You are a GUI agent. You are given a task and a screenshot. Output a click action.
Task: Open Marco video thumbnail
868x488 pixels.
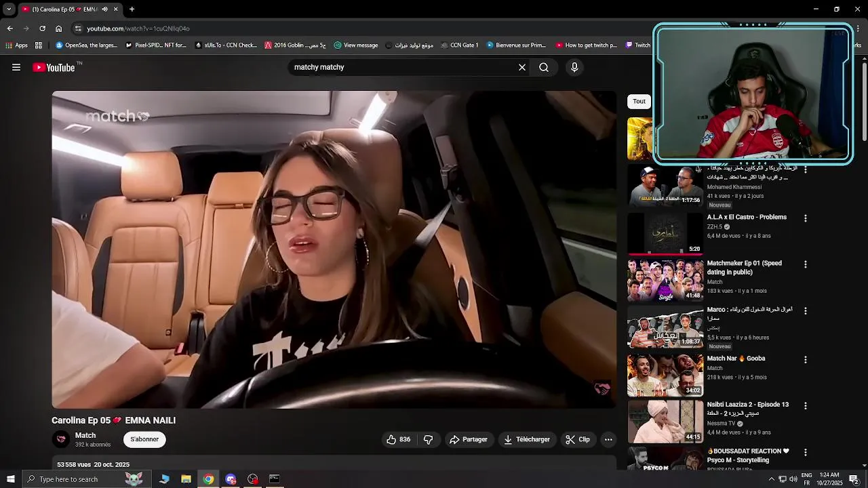tap(665, 326)
